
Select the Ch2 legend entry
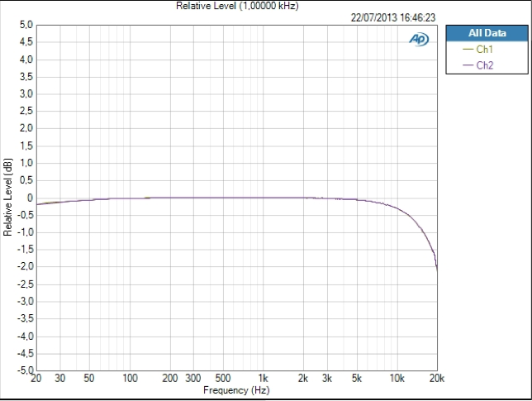pos(478,65)
